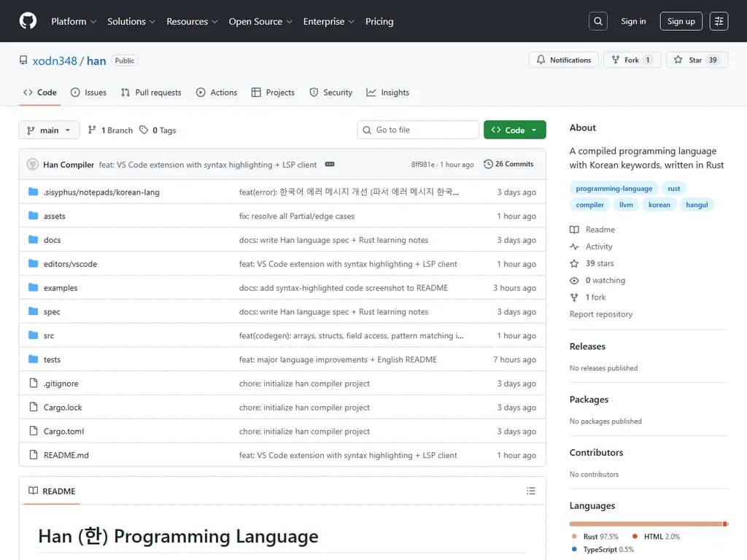Click the GitHub home logo
Screen dimensions: 747x560
click(x=28, y=21)
